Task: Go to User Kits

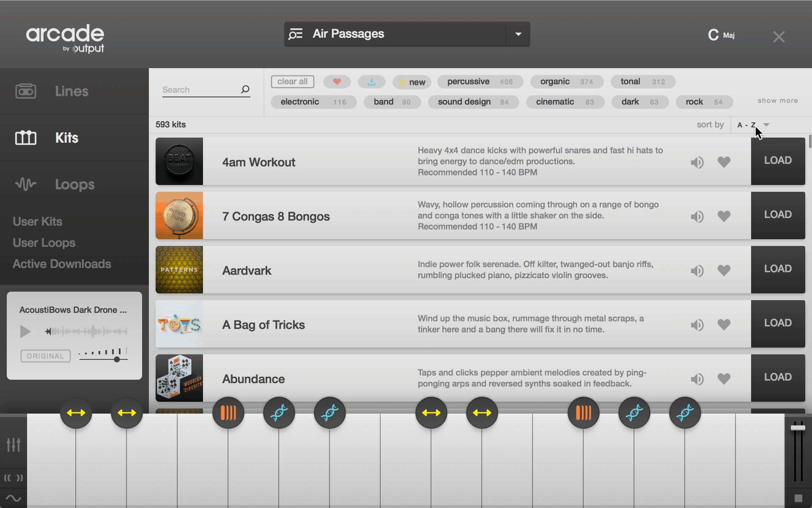Action: [x=38, y=221]
